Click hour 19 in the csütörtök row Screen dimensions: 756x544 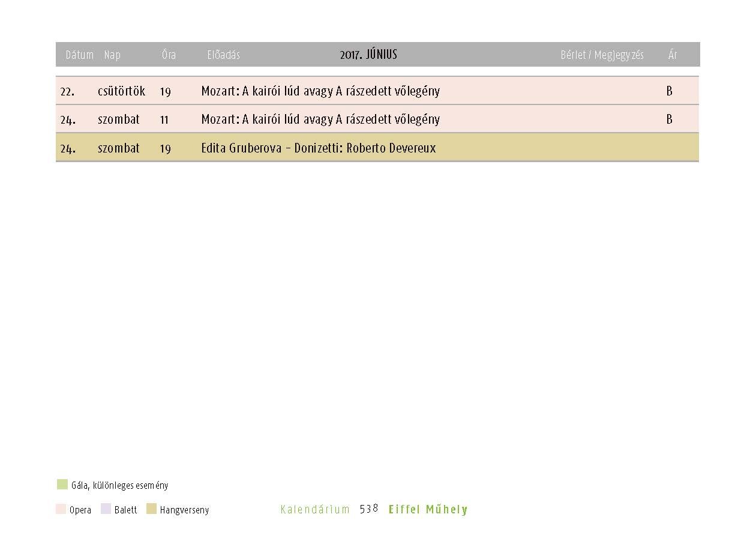coord(166,91)
